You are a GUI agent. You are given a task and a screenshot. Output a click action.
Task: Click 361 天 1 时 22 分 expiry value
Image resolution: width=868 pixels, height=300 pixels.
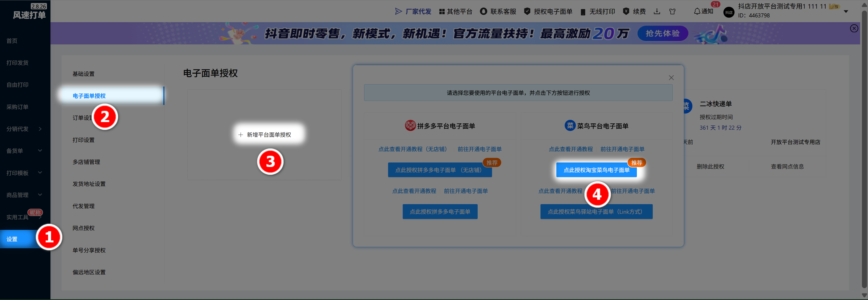click(720, 128)
